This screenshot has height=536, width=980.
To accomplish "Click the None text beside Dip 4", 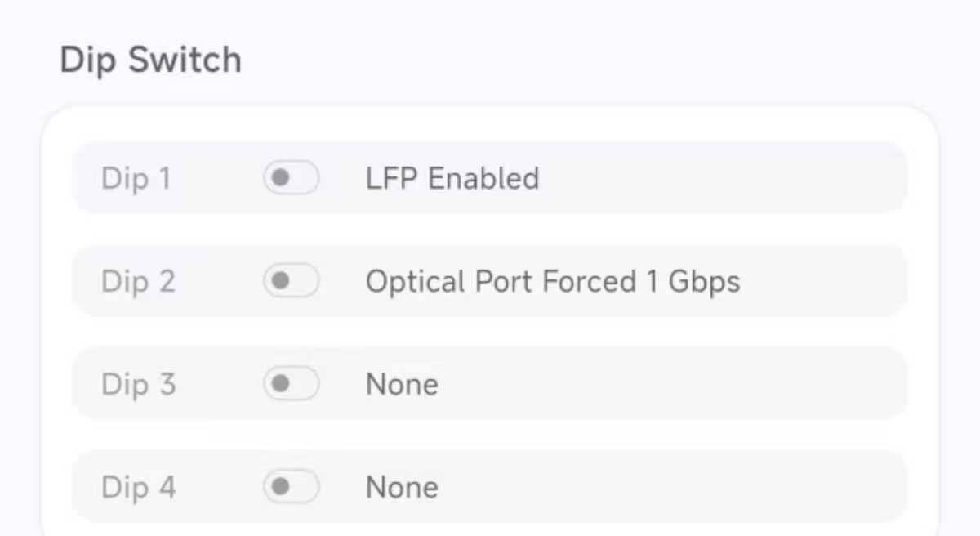I will [402, 487].
